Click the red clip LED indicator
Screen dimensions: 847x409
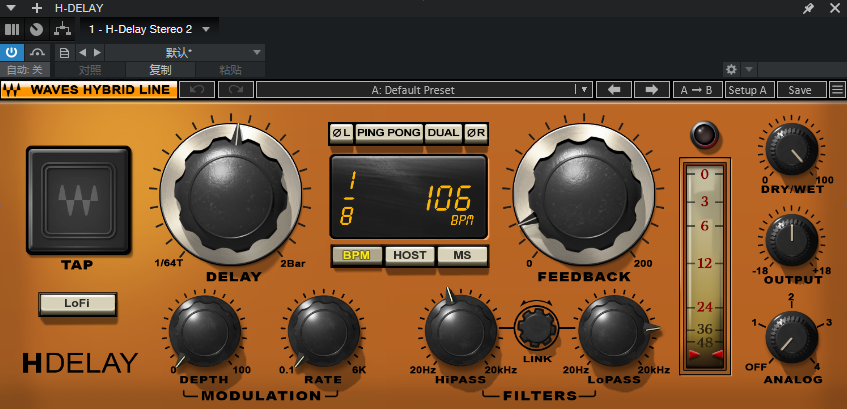(x=704, y=135)
